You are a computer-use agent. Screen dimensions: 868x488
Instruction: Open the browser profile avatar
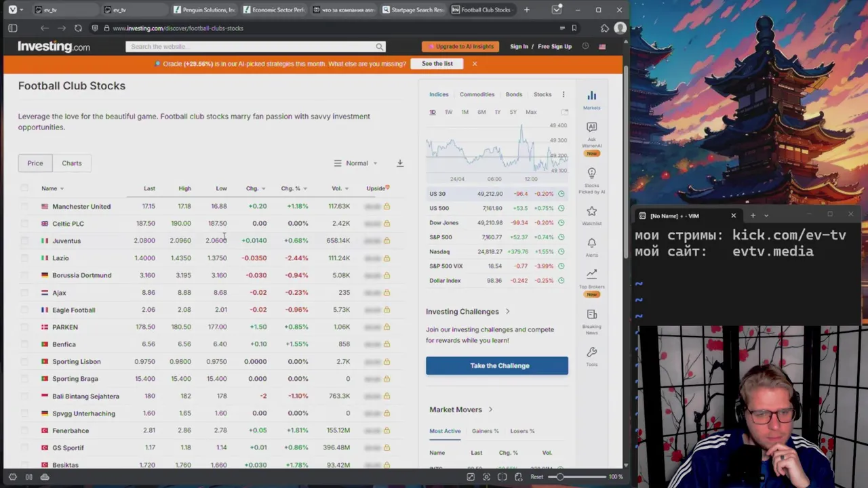tap(620, 28)
